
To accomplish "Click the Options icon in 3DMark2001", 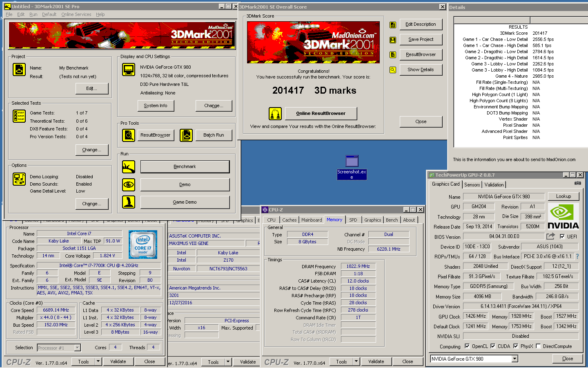I will tap(19, 179).
